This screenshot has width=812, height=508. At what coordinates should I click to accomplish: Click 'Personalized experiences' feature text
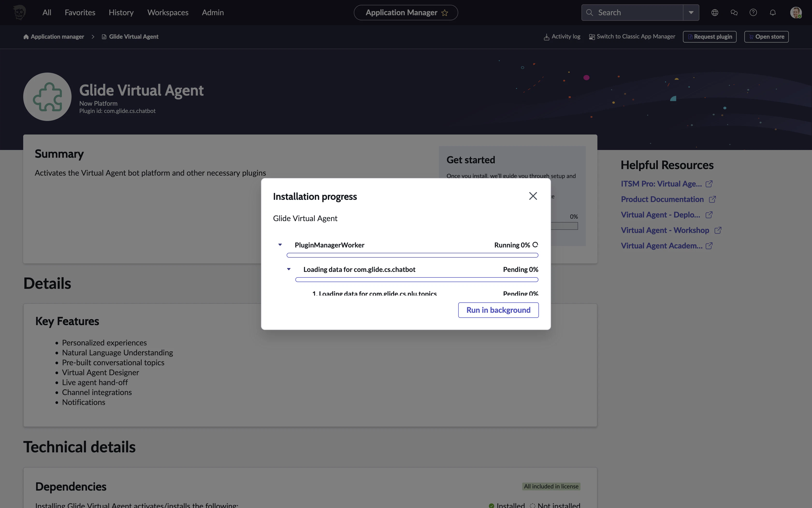pos(104,343)
